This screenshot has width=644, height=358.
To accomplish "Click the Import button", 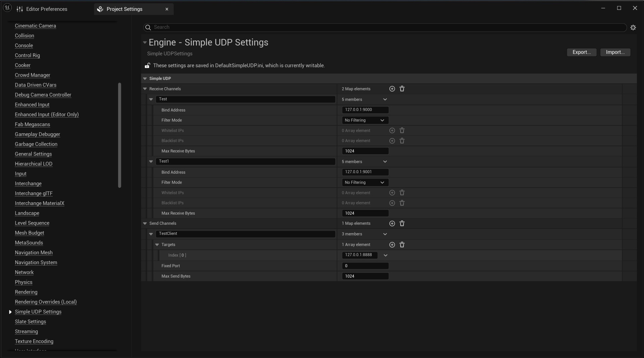I will point(615,52).
